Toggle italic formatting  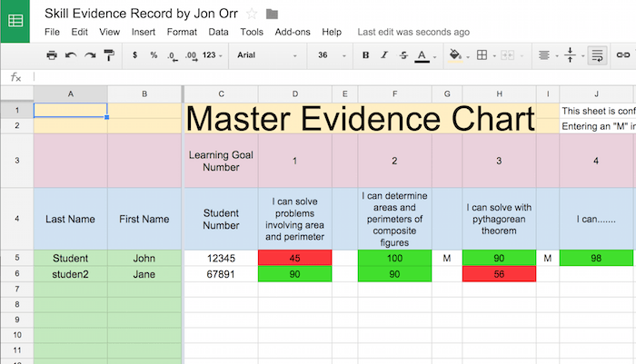tap(384, 55)
